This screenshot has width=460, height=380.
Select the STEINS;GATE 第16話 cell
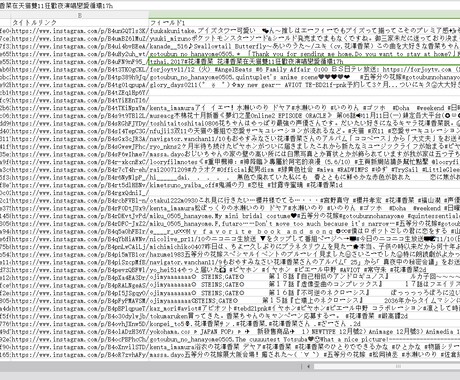point(304,293)
